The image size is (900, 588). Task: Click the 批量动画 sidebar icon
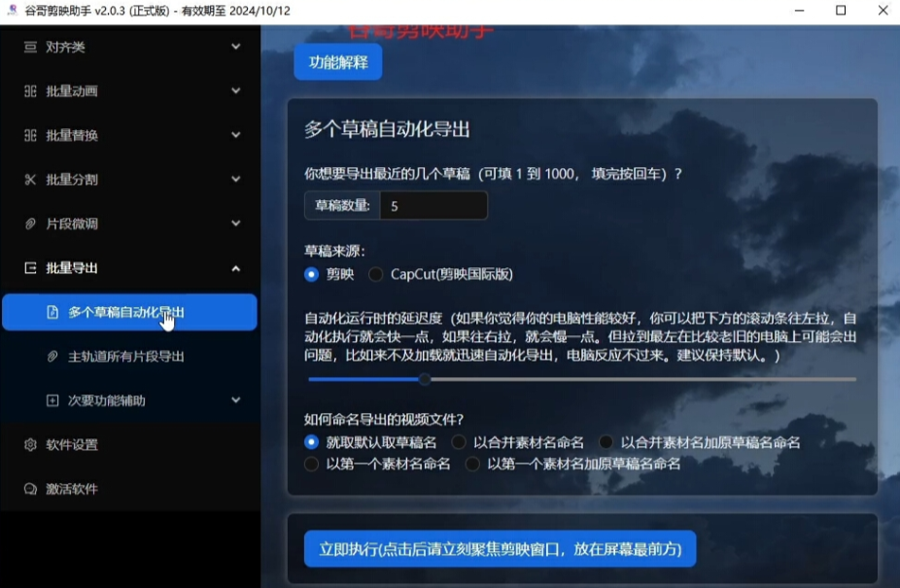tap(30, 91)
